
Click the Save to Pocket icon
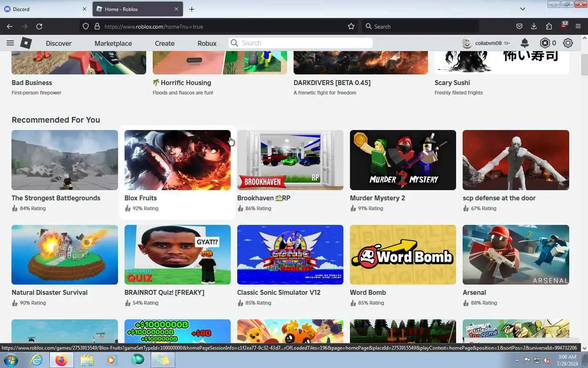[519, 27]
